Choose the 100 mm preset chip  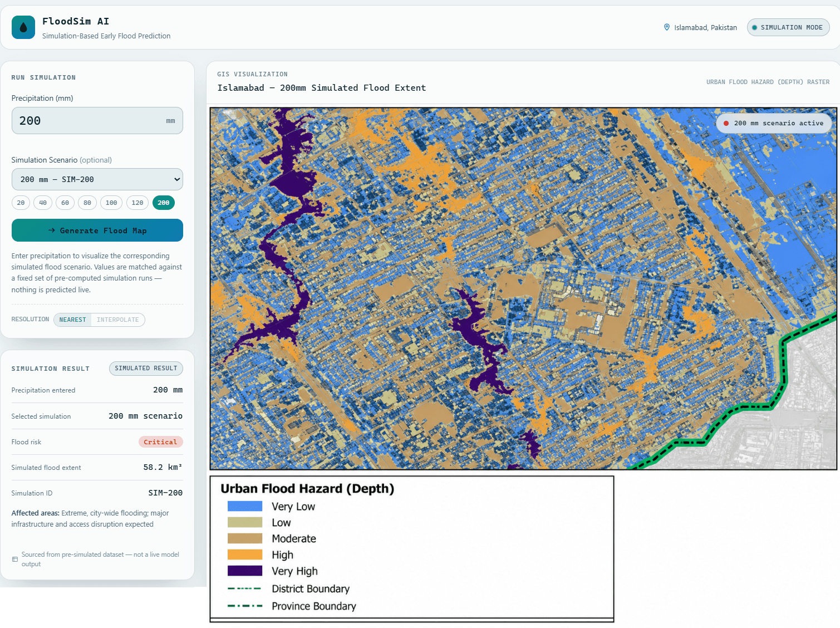click(111, 203)
